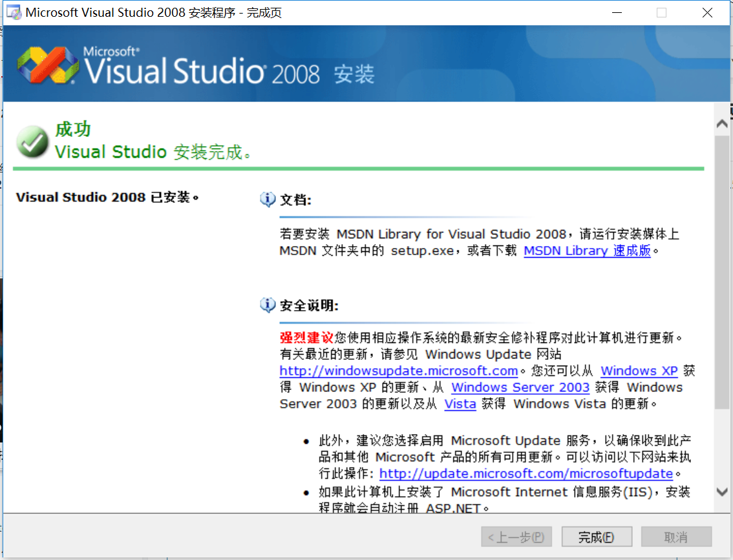Click the installer icon in title bar
The width and height of the screenshot is (733, 560).
coord(14,13)
